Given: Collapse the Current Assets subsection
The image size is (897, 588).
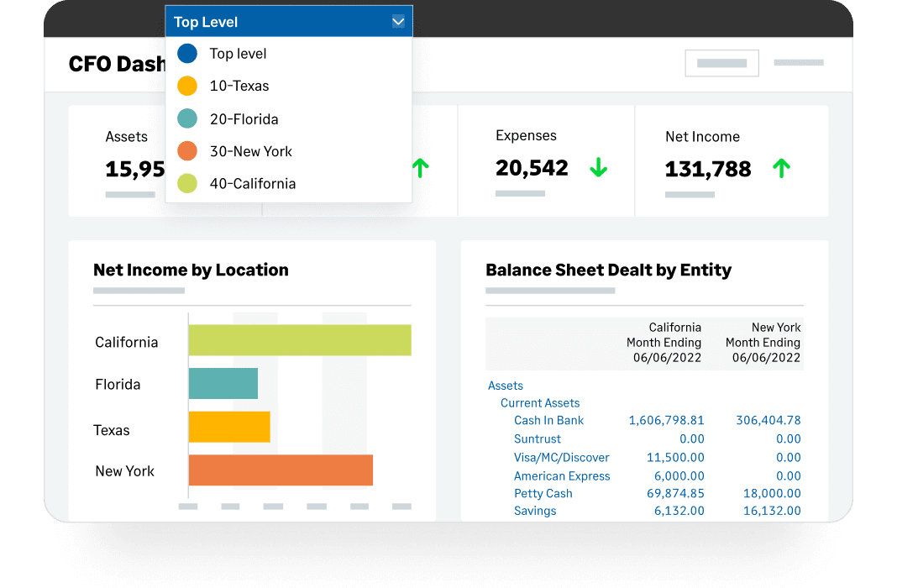Looking at the screenshot, I should 540,403.
